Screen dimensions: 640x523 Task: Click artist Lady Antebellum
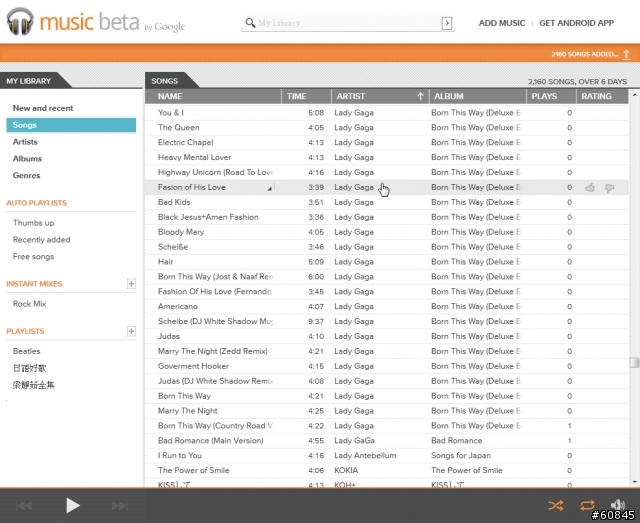point(365,456)
